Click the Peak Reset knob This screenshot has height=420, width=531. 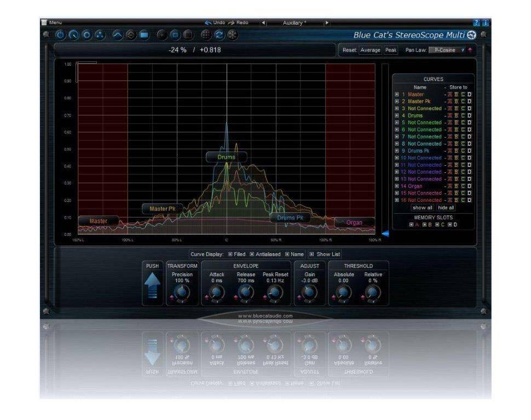coord(275,293)
